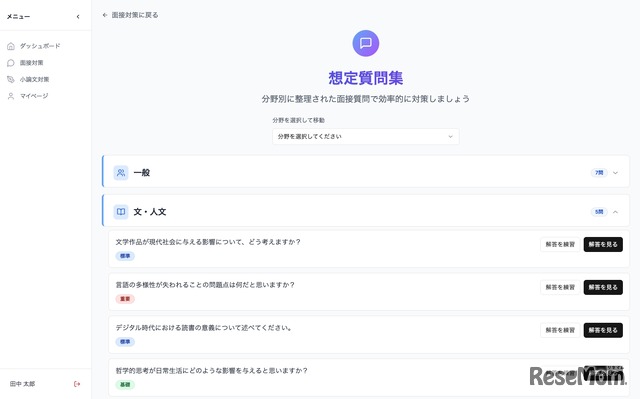Click the 5問 count badge in 文・人文
The image size is (640, 399).
tap(599, 212)
